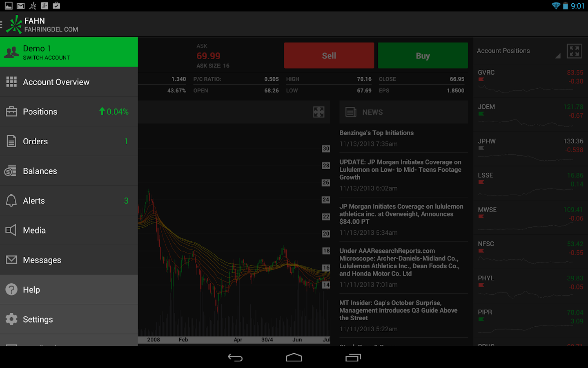Open Benzinga's Top Initiations news article

point(404,138)
